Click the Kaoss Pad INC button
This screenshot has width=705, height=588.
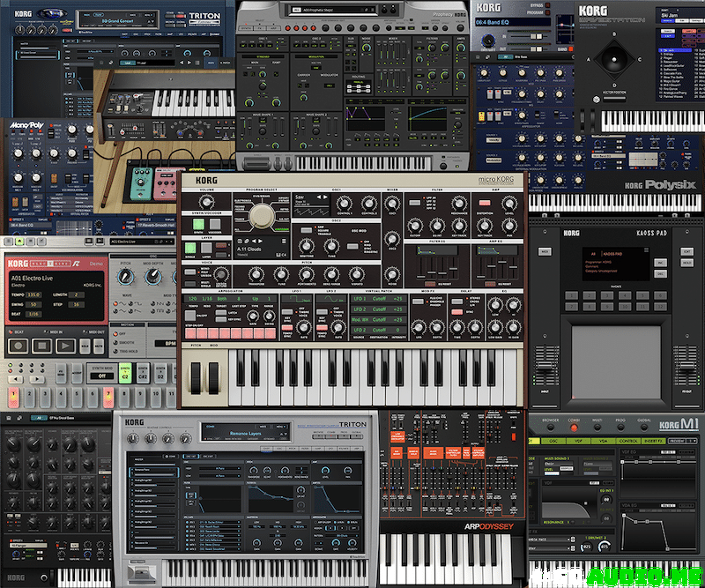[660, 263]
